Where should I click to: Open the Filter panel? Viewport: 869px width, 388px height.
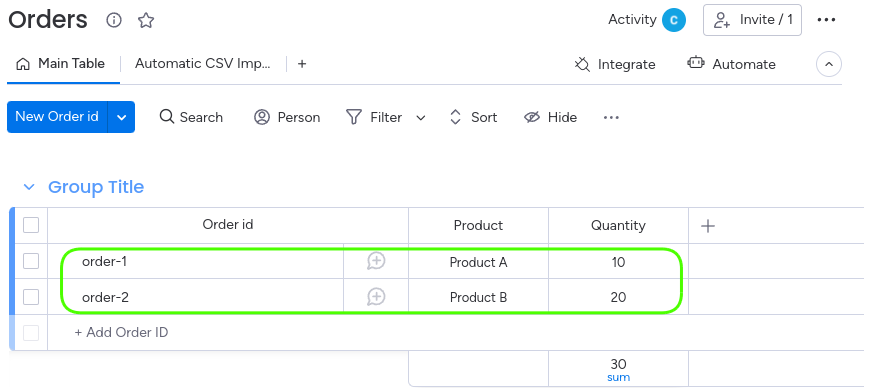pyautogui.click(x=375, y=117)
